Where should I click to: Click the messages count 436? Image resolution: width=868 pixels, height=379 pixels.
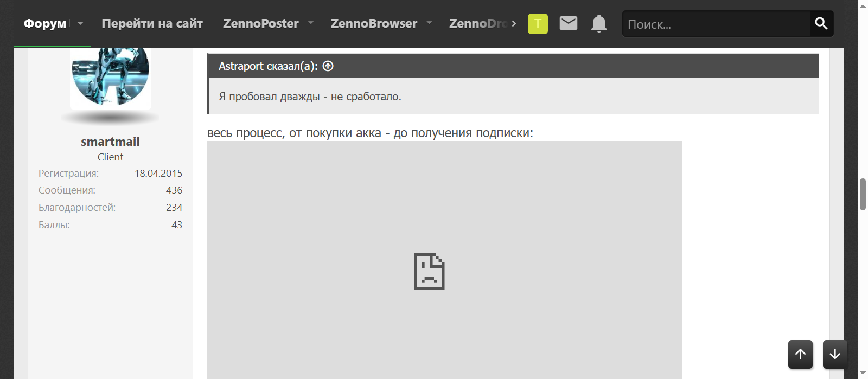174,190
